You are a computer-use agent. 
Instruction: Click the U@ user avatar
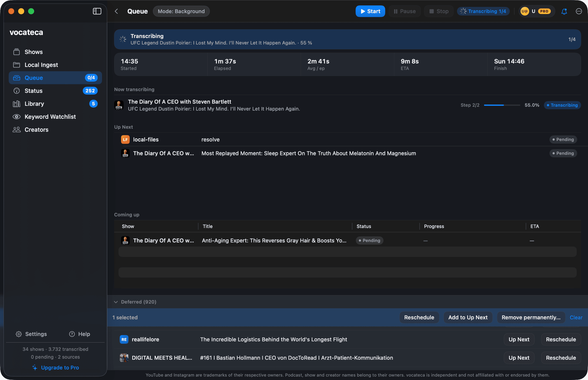tap(524, 11)
